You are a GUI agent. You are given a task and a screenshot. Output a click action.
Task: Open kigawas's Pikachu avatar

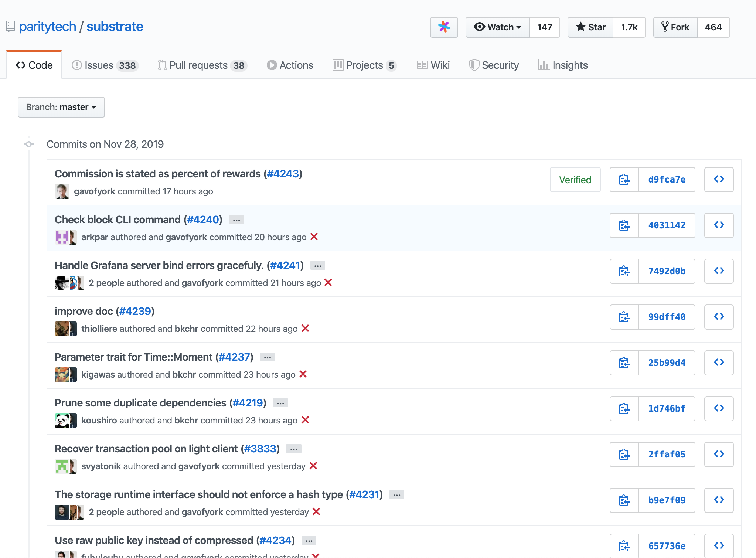click(62, 375)
